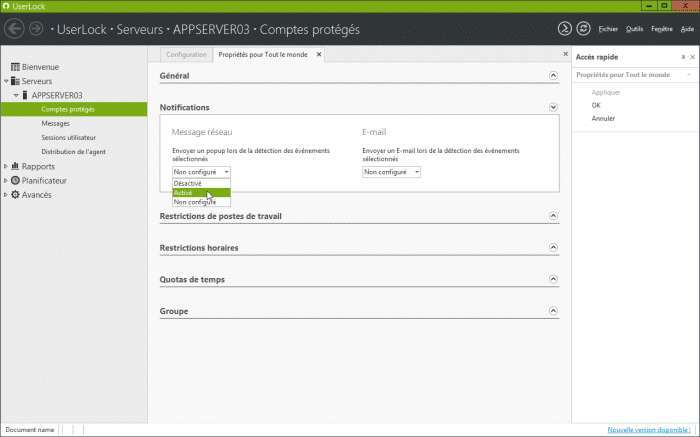
Task: Expand Restrictions de postes de travail section
Action: pyautogui.click(x=553, y=216)
